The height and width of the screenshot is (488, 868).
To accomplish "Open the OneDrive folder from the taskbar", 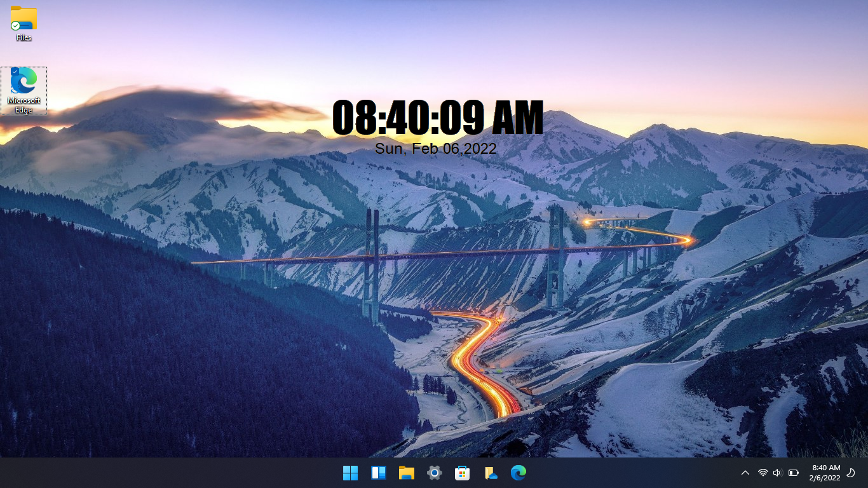I will point(490,473).
